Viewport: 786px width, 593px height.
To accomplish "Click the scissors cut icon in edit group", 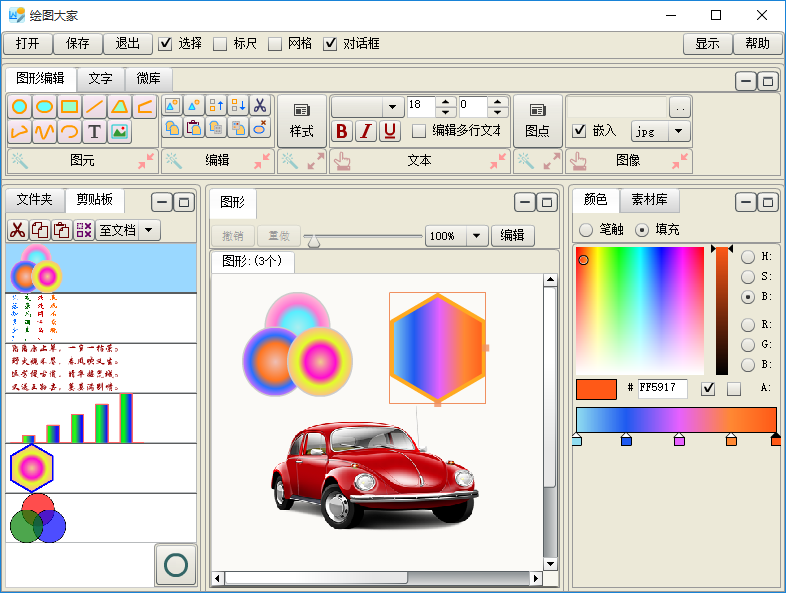I will 260,105.
